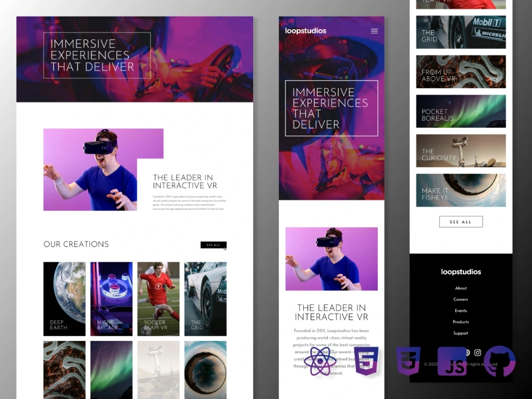This screenshot has height=399, width=532.
Task: Open the Support footer link
Action: pos(461,332)
